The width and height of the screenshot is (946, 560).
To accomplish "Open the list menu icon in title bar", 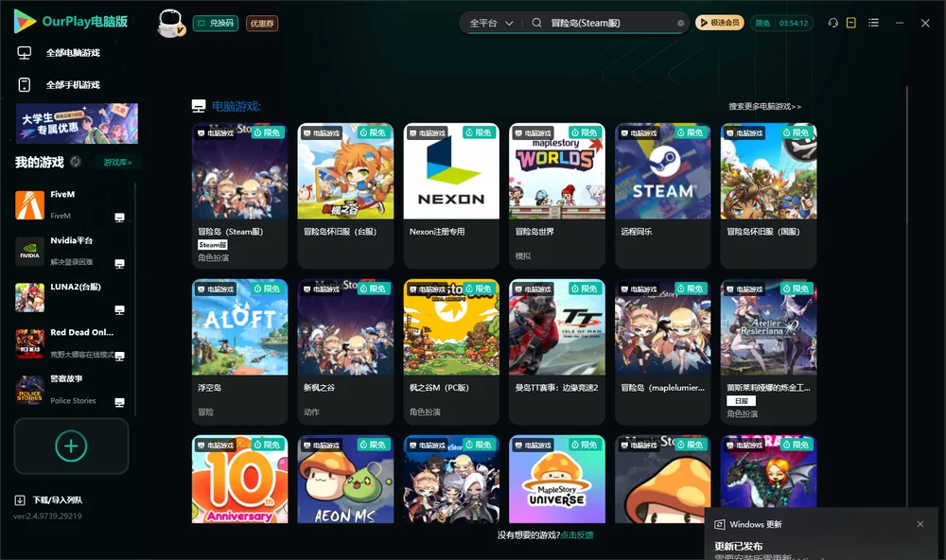I will [x=873, y=23].
